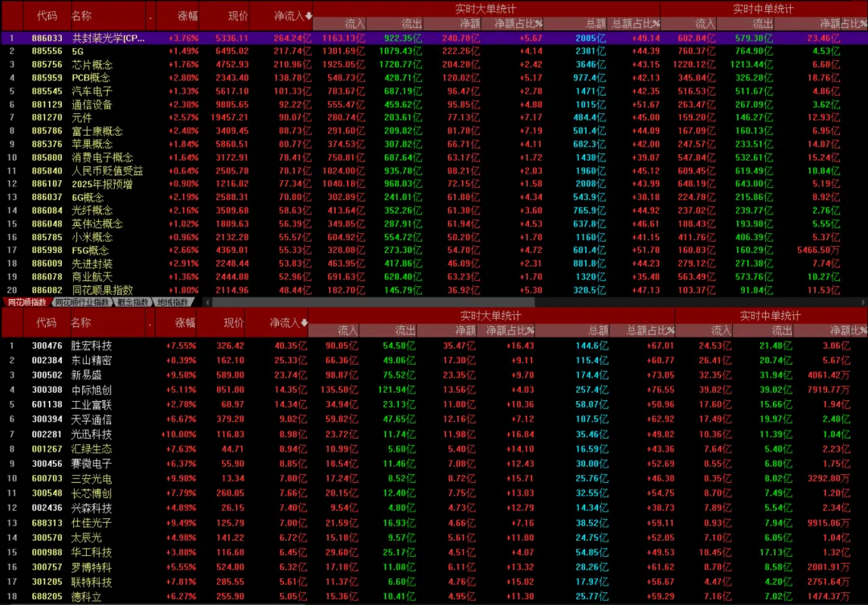Select the 人民币贬值受益 row
Viewport: 868px width, 605px height.
pyautogui.click(x=434, y=170)
